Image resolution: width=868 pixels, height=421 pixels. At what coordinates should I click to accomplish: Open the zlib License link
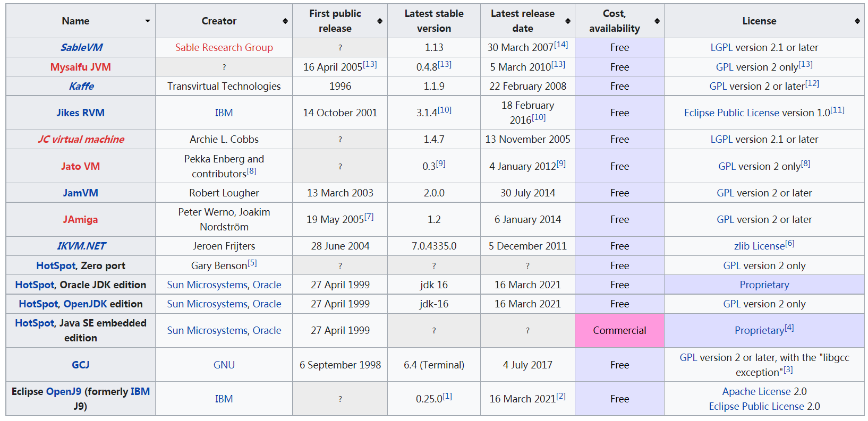click(x=760, y=246)
